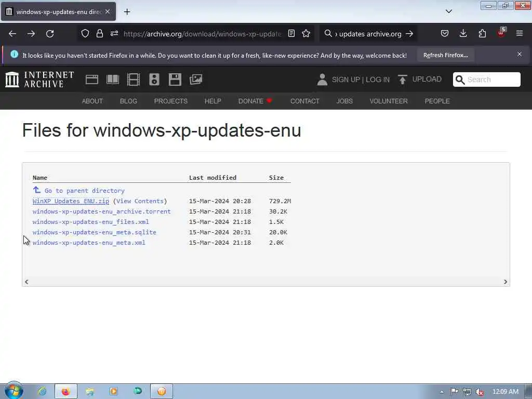Open the ABOUT menu item
Image resolution: width=532 pixels, height=399 pixels.
[x=92, y=101]
